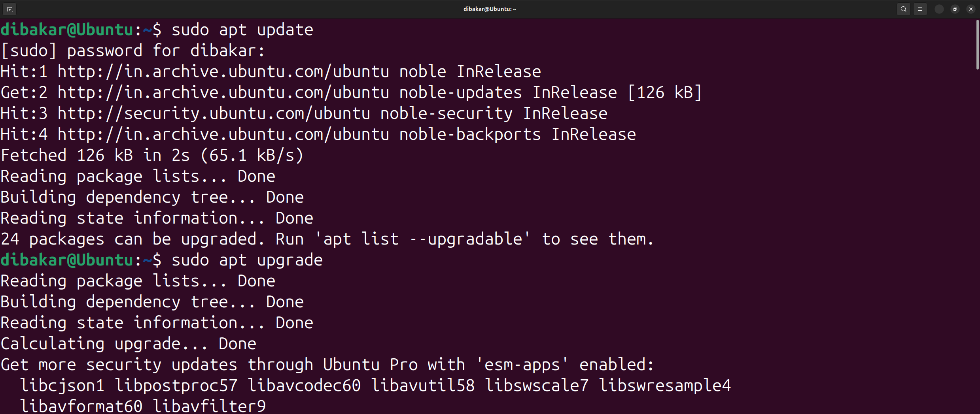Screen dimensions: 980x414
Task: Click the Hit:4 noble-backports InRelease line
Action: [318, 135]
